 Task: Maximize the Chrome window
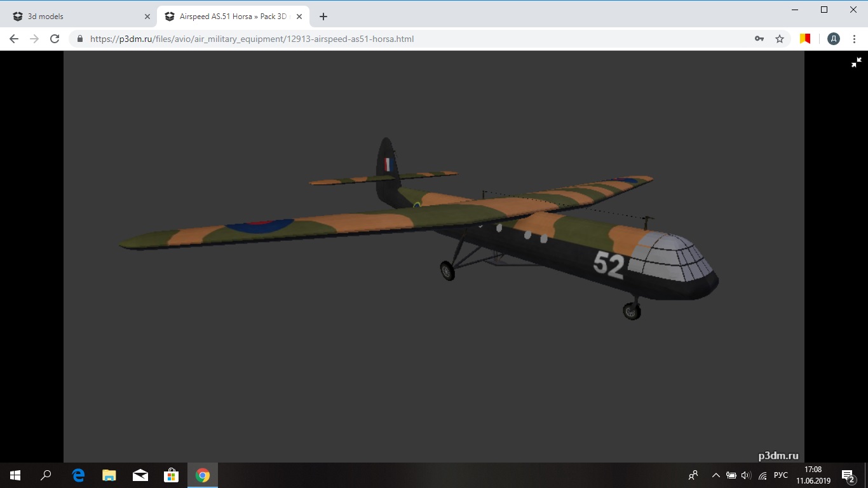824,10
